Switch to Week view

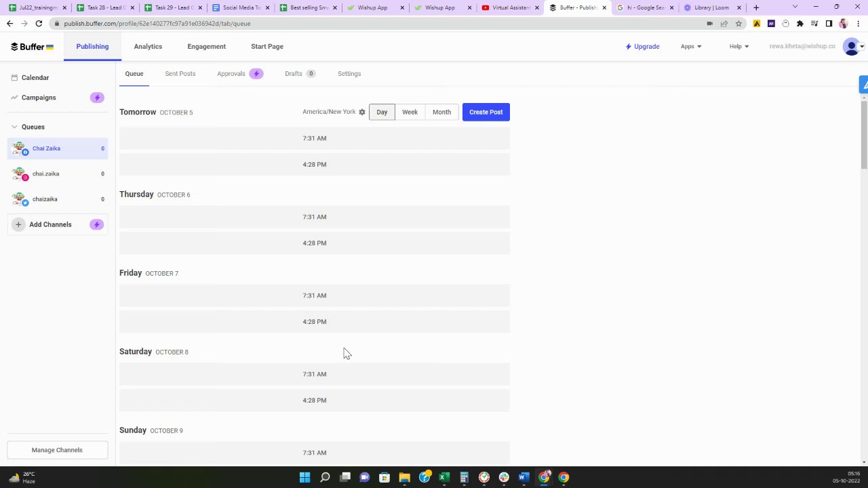coord(410,113)
